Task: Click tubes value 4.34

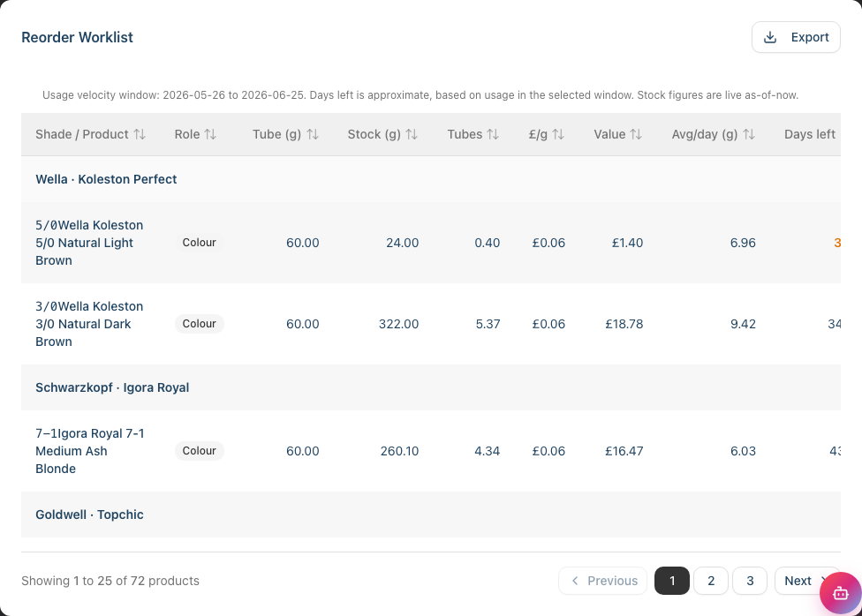Action: point(487,451)
